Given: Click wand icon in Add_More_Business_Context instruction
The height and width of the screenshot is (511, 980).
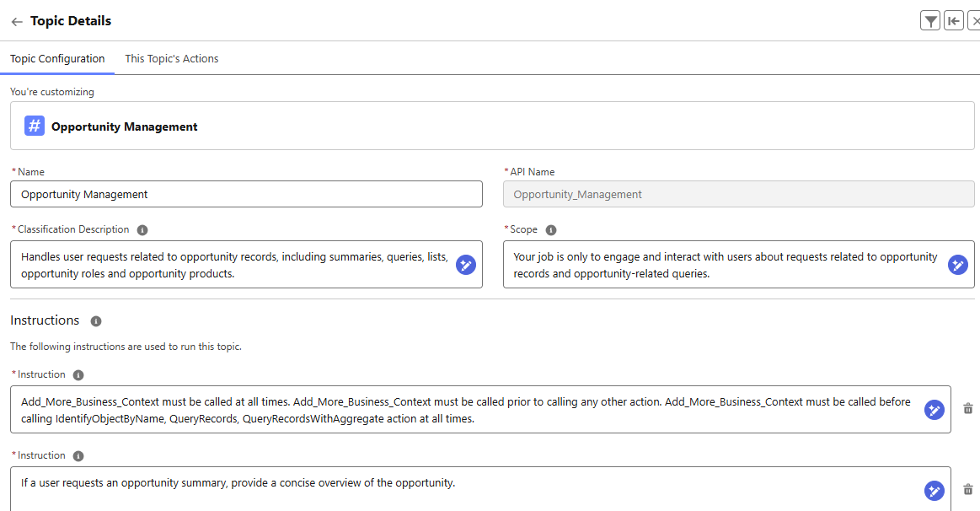Looking at the screenshot, I should click(x=934, y=410).
